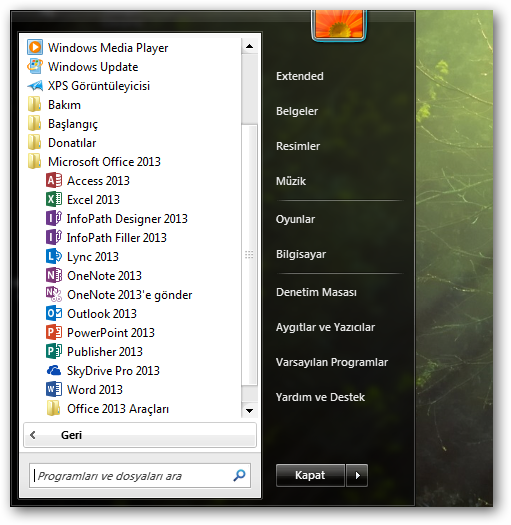Click the InfoPath Filler 2013 icon
Screen dimensions: 511x525
pyautogui.click(x=54, y=237)
